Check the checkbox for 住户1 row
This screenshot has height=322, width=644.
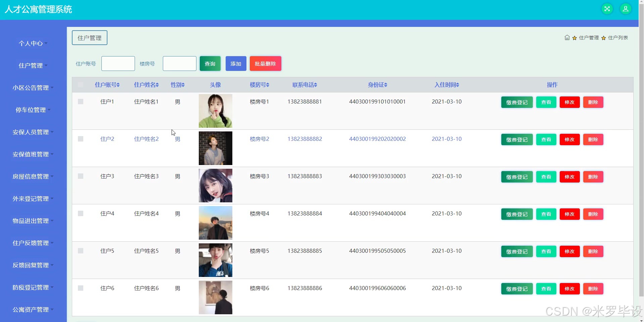click(81, 102)
